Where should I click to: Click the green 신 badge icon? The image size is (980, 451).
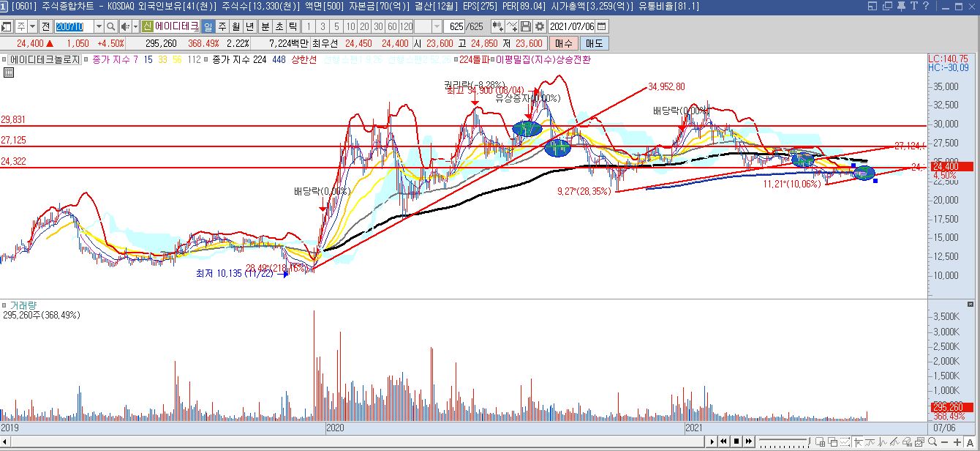[147, 26]
